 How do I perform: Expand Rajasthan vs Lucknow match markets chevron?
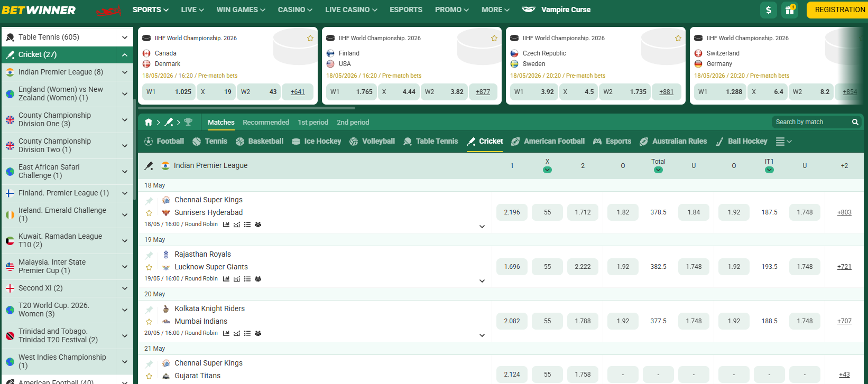tap(482, 281)
